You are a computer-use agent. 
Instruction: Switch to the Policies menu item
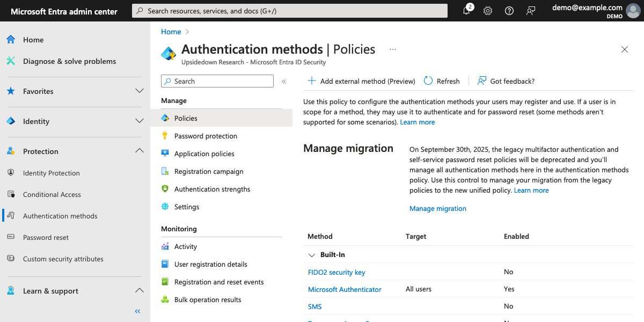pyautogui.click(x=185, y=118)
